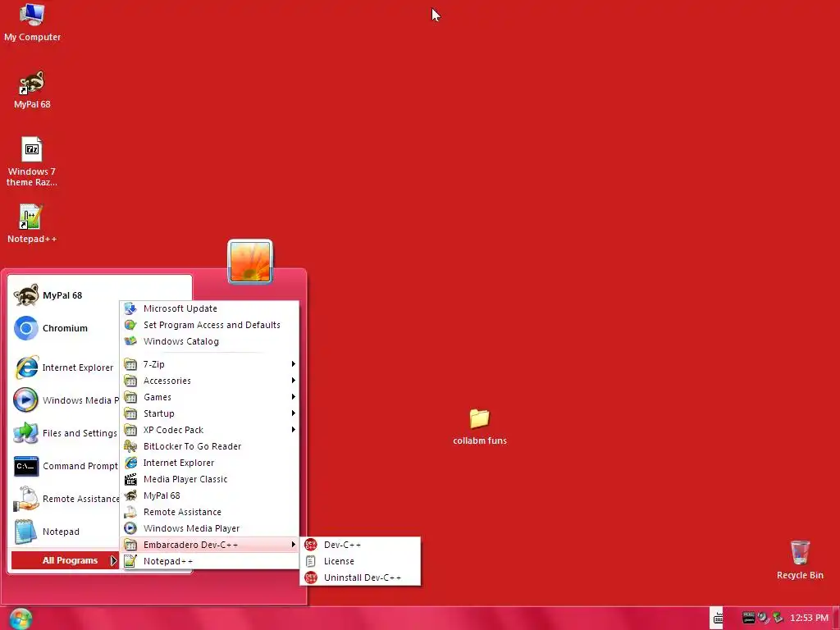The image size is (840, 630).
Task: Select the Embarcadero Dev-C++ group label
Action: (x=190, y=545)
